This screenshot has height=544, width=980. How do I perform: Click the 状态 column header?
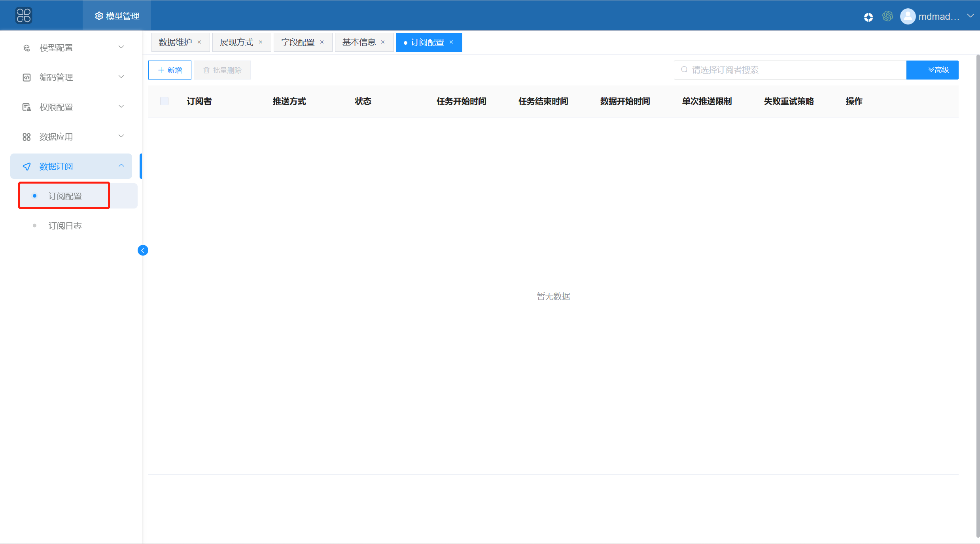pyautogui.click(x=363, y=101)
